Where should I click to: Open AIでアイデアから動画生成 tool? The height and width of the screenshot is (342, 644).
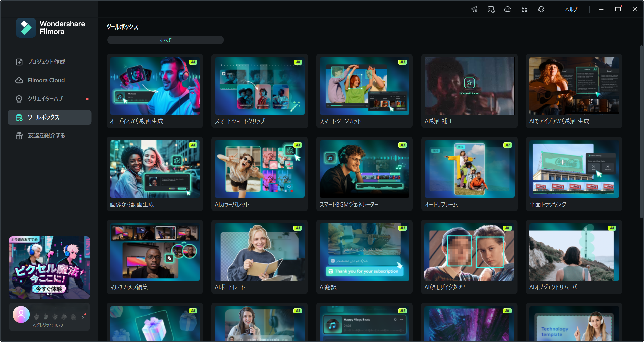574,91
